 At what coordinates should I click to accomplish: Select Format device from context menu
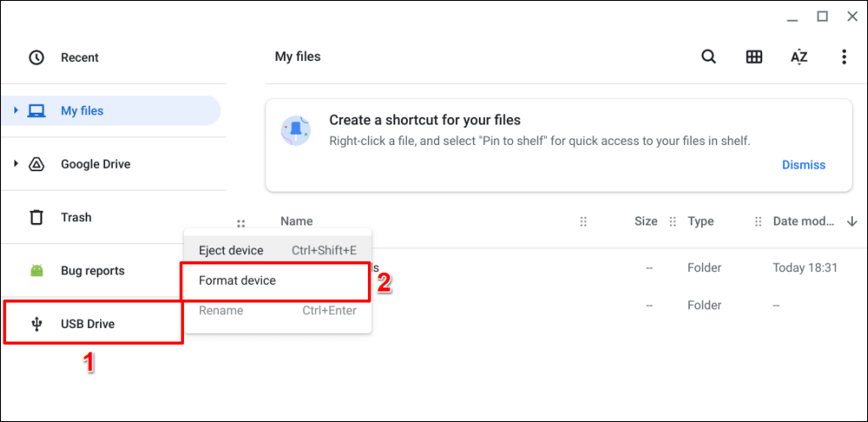tap(237, 280)
